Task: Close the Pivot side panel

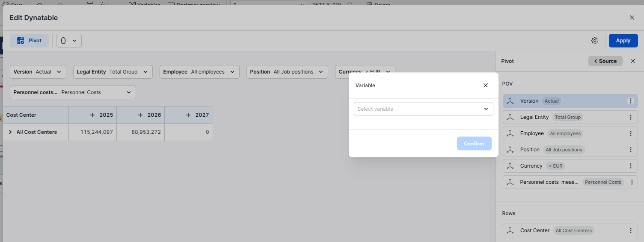Action: pyautogui.click(x=633, y=61)
